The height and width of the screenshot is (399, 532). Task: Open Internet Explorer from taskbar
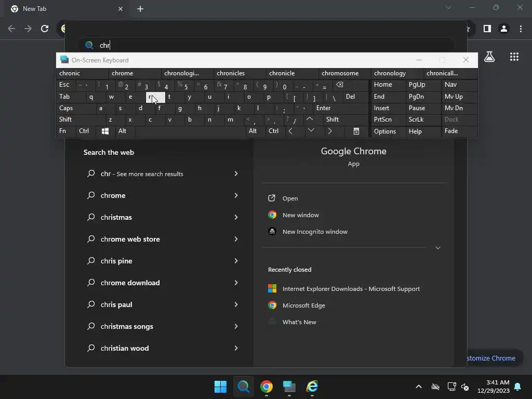pos(312,387)
